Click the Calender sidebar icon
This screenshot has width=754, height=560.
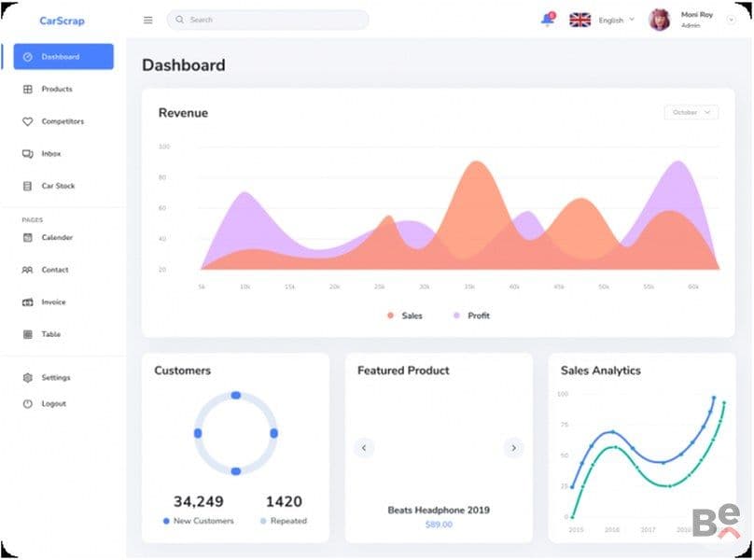[x=28, y=237]
